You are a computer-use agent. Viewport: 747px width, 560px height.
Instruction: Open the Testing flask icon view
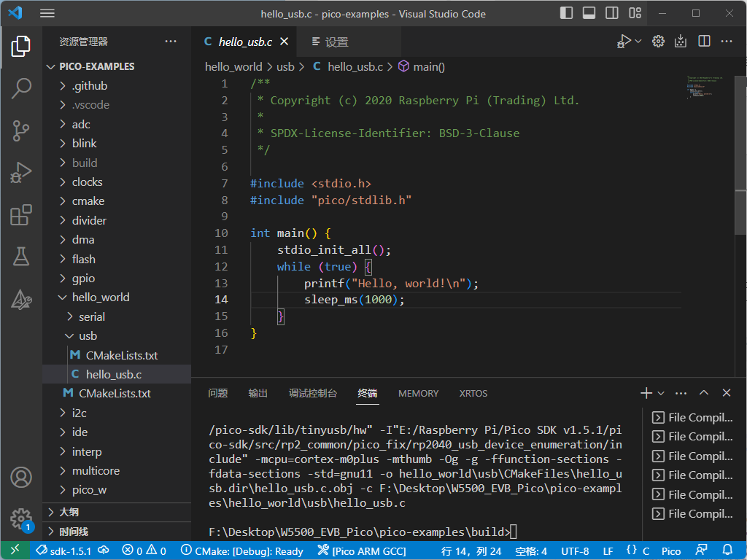21,257
